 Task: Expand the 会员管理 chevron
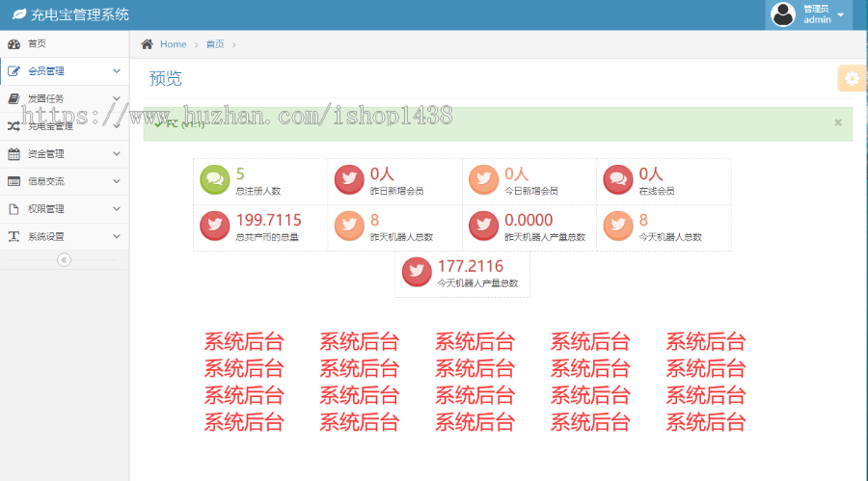click(117, 71)
